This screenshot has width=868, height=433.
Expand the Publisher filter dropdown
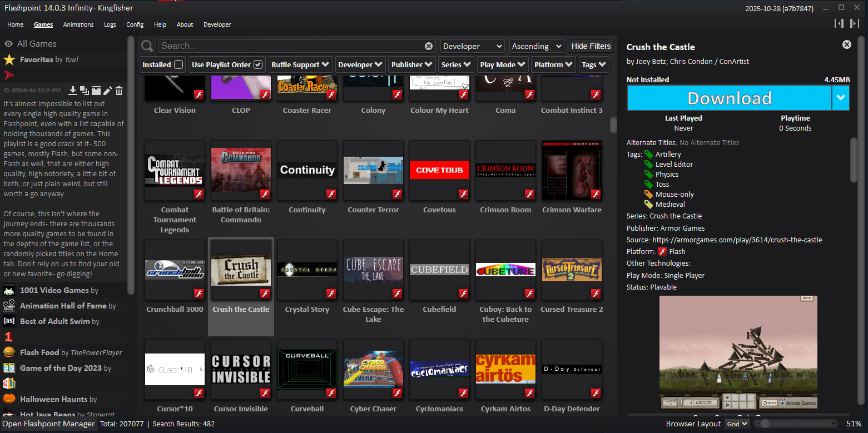[x=412, y=64]
